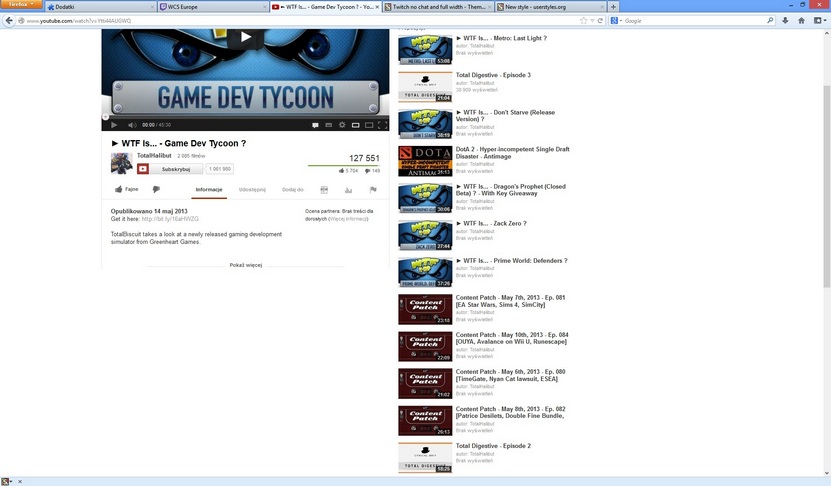Image resolution: width=831 pixels, height=486 pixels.
Task: Click the Google search field
Action: pyautogui.click(x=694, y=21)
